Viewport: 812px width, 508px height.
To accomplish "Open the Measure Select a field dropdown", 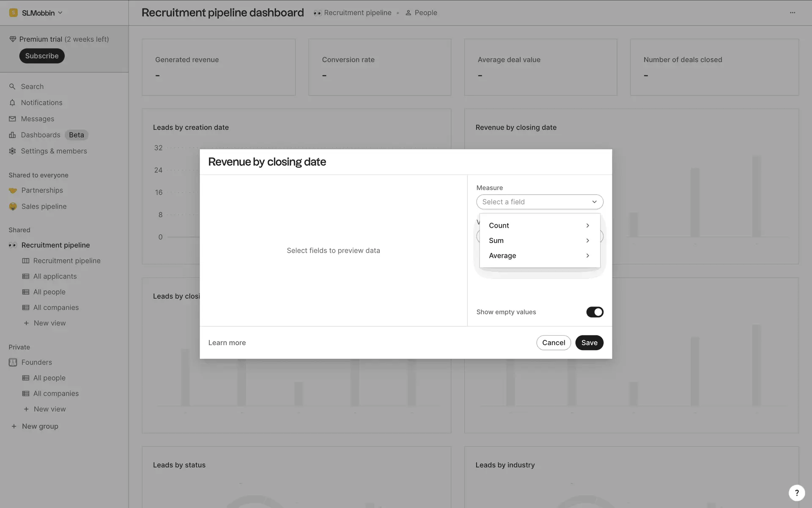I will coord(540,202).
